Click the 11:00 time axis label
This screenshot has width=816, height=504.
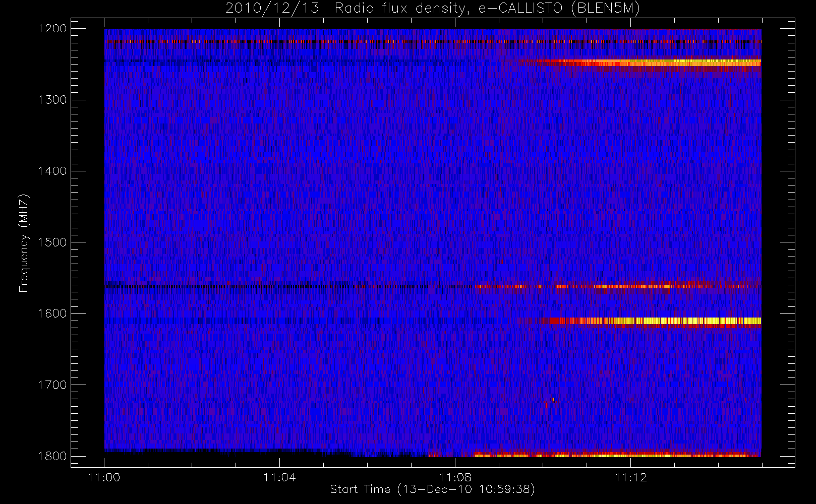104,477
